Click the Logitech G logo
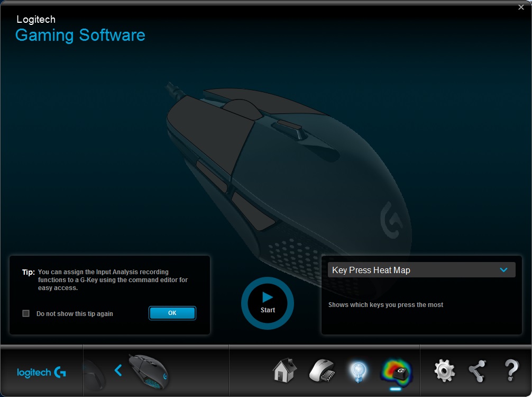This screenshot has width=532, height=397. click(41, 373)
